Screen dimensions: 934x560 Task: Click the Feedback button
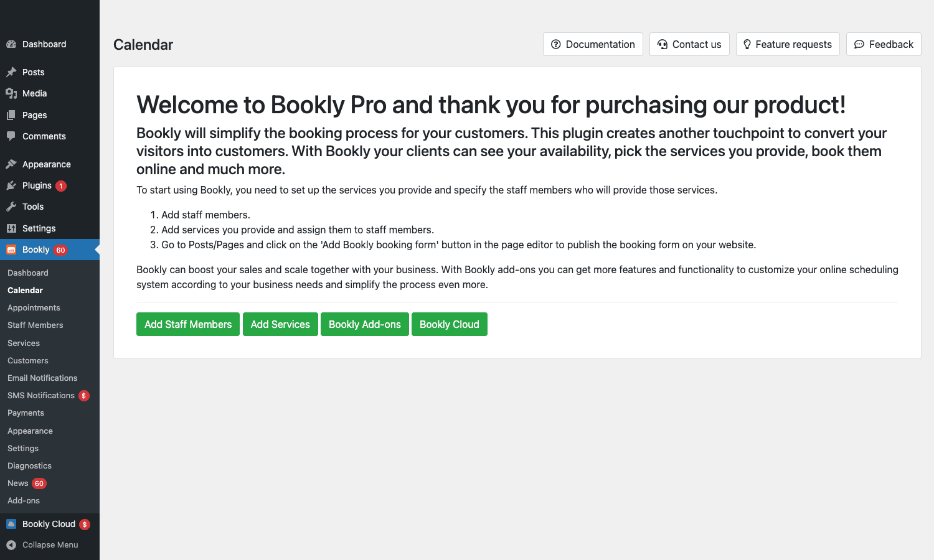[884, 44]
